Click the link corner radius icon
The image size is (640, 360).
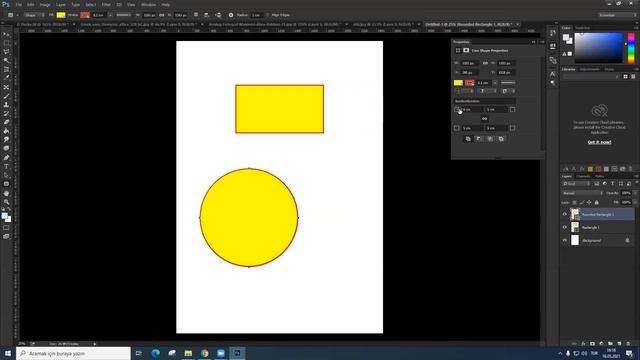coord(484,119)
